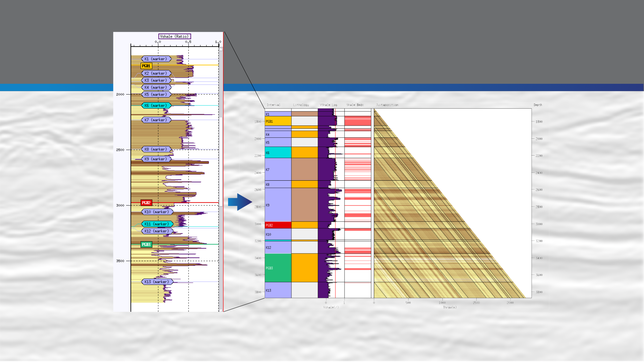Click the 2000 throw axis tick value
This screenshot has width=644, height=362.
510,303
